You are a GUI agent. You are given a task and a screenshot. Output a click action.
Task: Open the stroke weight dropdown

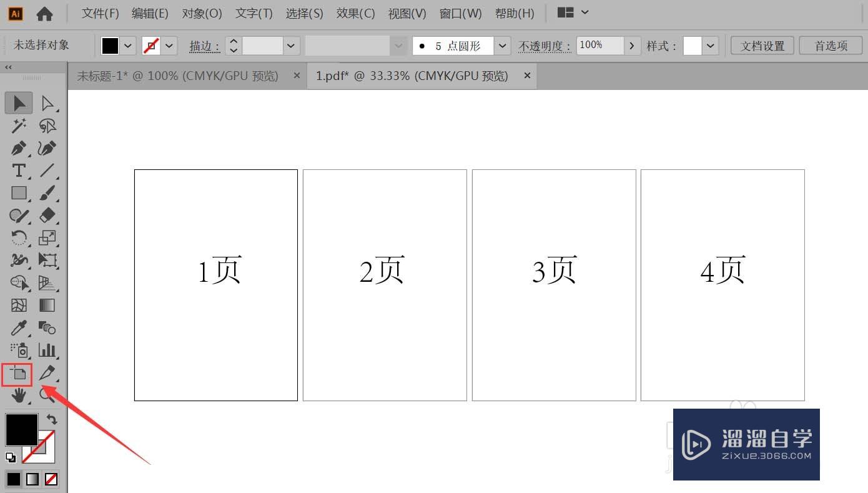click(291, 46)
